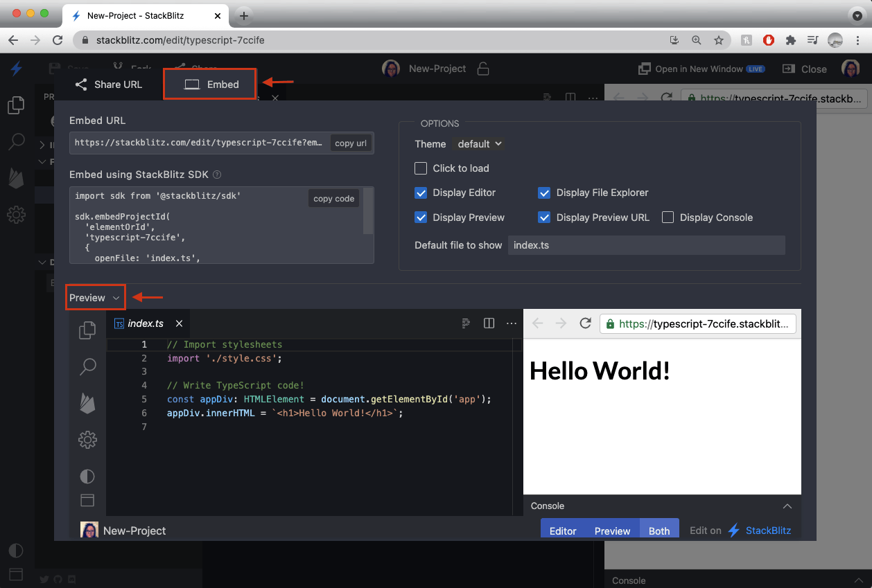Collapse the Preview section dropdown
This screenshot has height=588, width=872.
[95, 298]
